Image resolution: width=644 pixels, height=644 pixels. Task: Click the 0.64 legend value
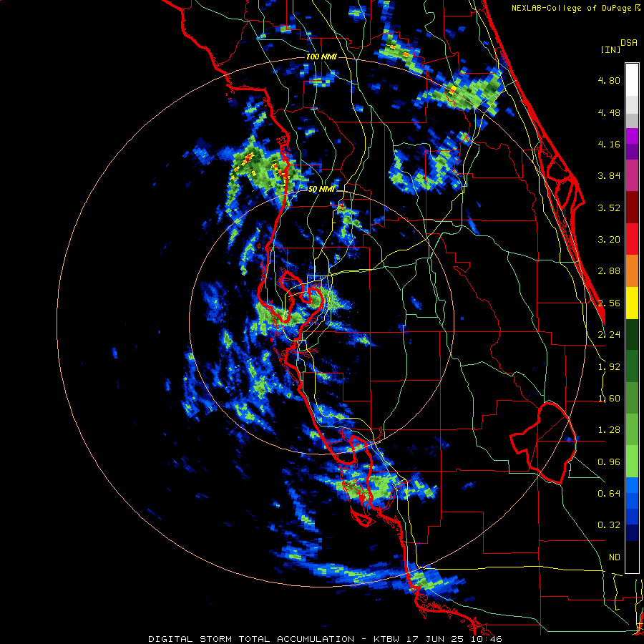click(609, 494)
